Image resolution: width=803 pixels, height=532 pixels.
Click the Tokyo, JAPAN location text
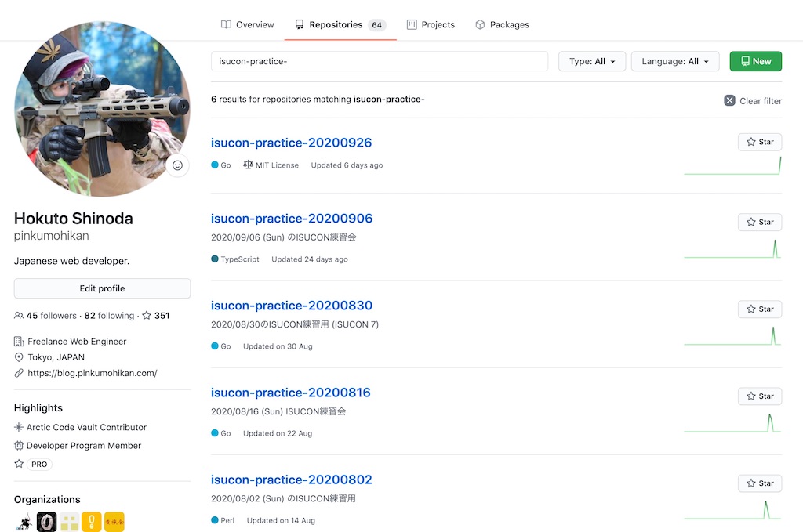tap(56, 357)
